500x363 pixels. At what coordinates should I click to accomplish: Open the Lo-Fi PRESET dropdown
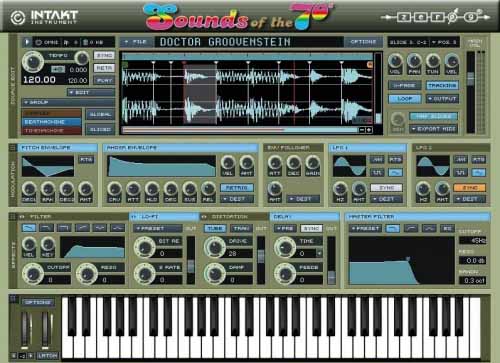click(157, 228)
